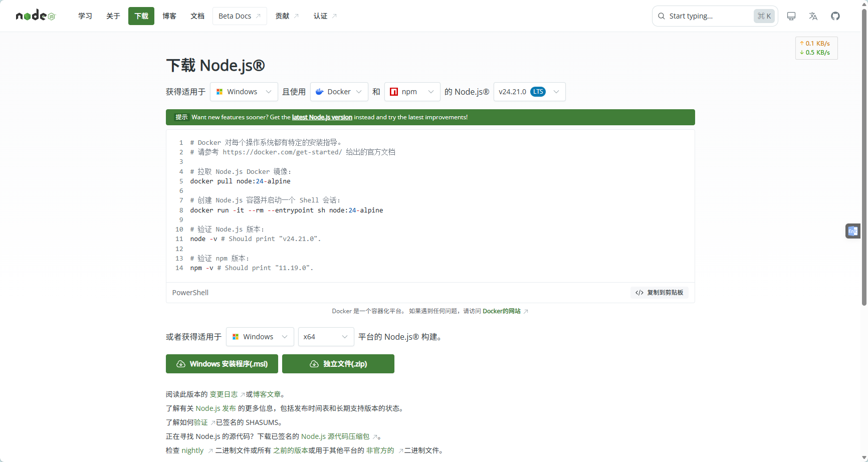
Task: Click 复制到剪贴板 button
Action: [660, 293]
